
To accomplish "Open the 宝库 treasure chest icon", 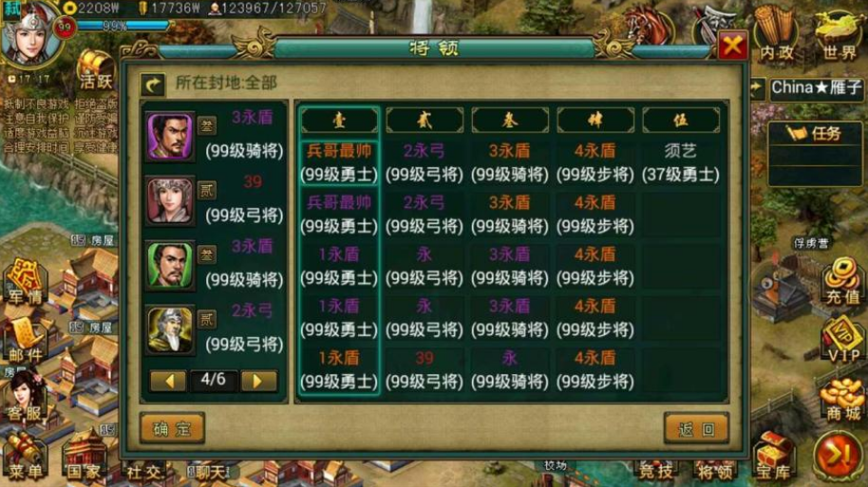I will click(x=773, y=456).
